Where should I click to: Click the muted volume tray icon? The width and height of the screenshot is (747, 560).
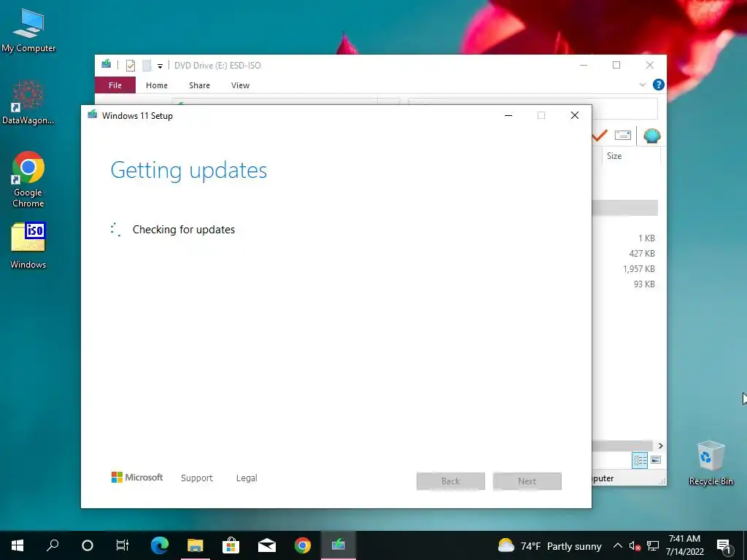click(x=635, y=545)
